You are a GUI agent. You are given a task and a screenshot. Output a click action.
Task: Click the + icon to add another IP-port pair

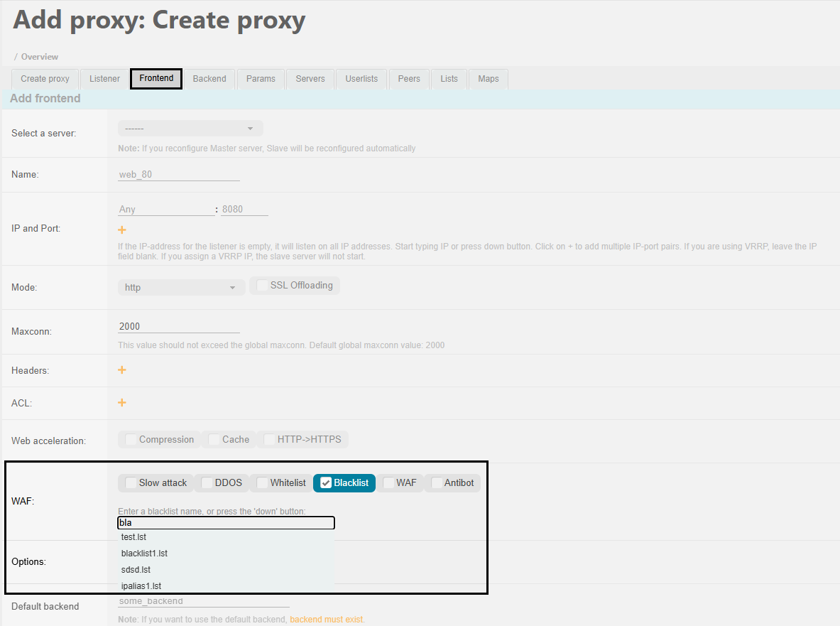(x=121, y=229)
